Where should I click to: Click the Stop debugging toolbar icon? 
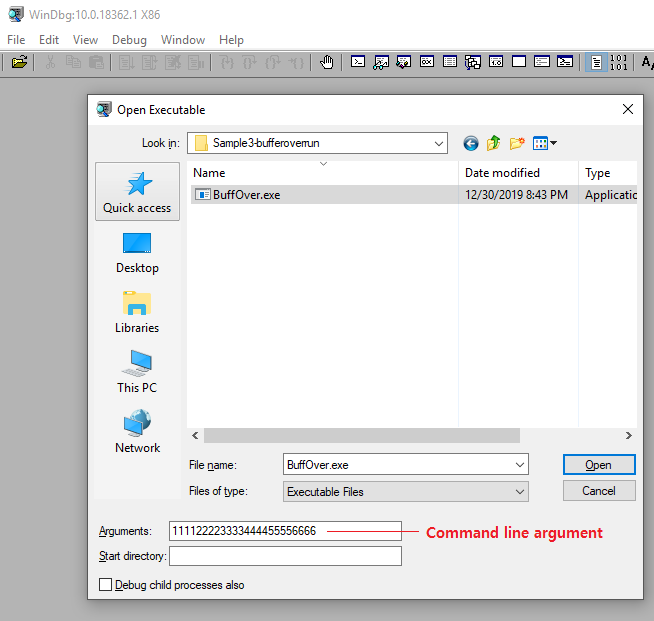pos(172,62)
